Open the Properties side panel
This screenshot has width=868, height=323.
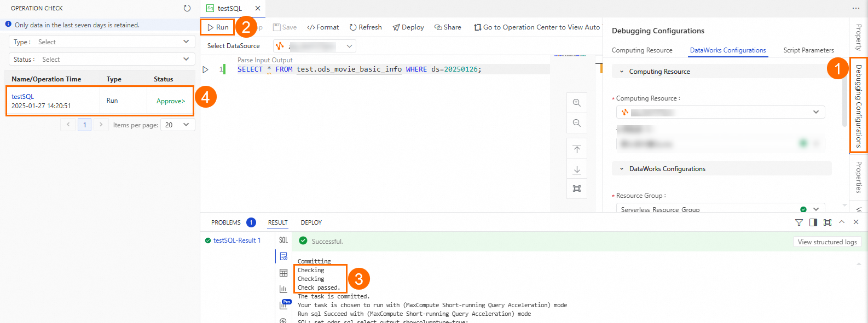858,177
